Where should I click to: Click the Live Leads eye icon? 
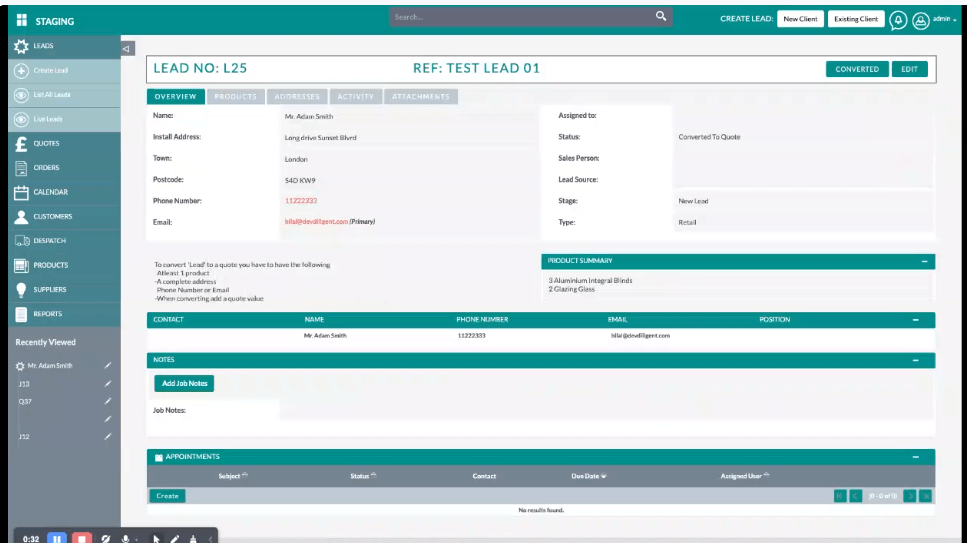[x=21, y=120]
